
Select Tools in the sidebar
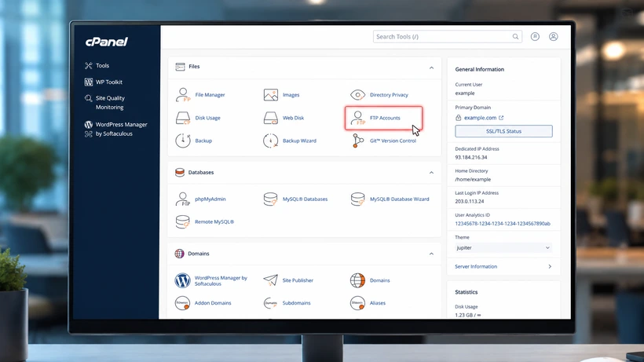tap(97, 66)
